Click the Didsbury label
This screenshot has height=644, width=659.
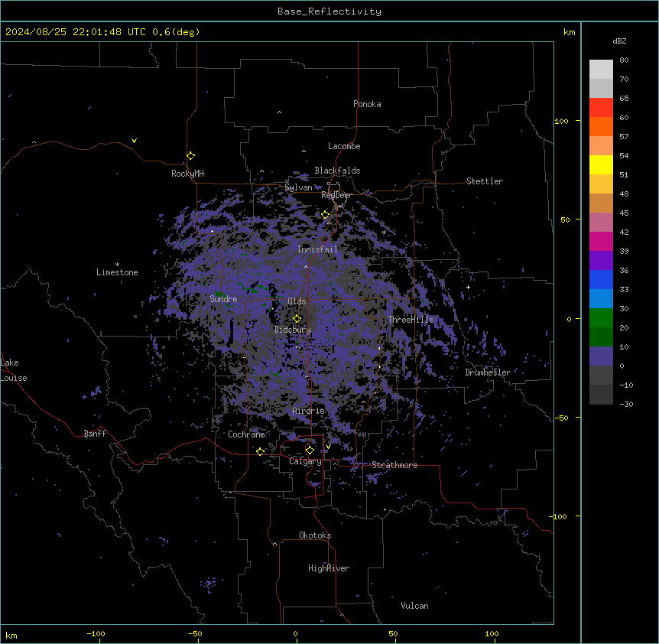[293, 330]
